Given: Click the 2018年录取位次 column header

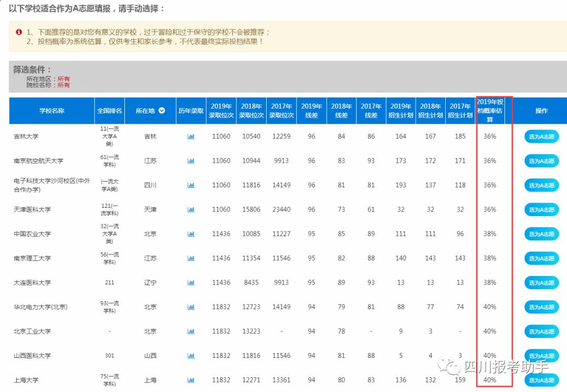Looking at the screenshot, I should (x=251, y=111).
